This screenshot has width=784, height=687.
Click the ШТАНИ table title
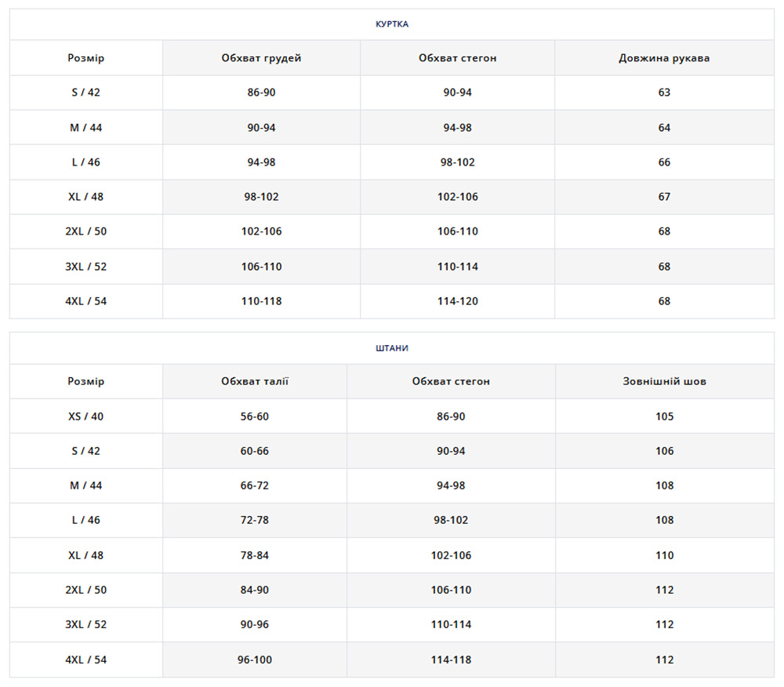[391, 348]
